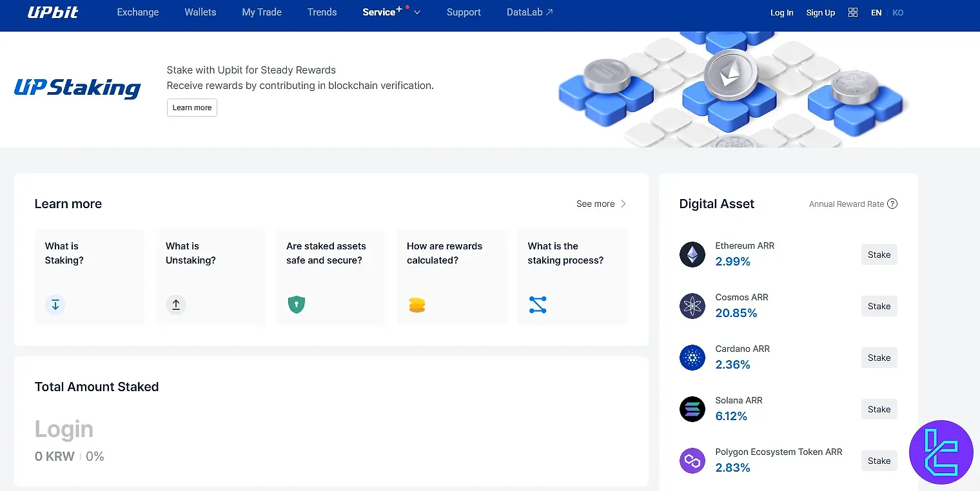Click Learn more under the UP Staking banner
Image resolution: width=980 pixels, height=491 pixels.
click(x=191, y=108)
